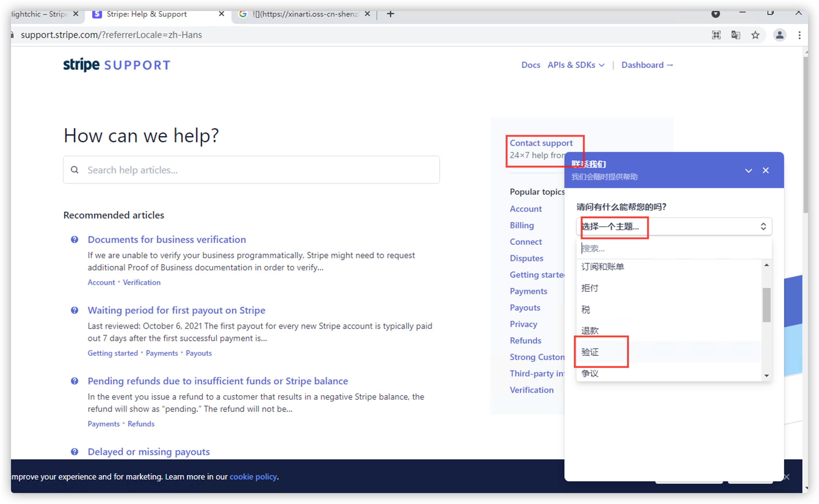
Task: Go to the Dashboard link
Action: point(647,65)
